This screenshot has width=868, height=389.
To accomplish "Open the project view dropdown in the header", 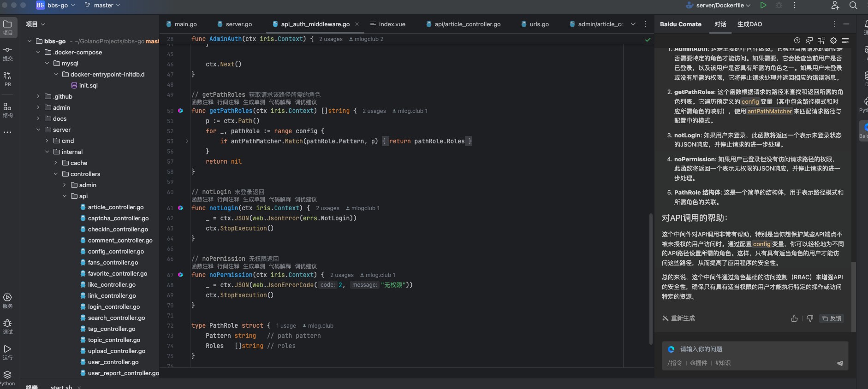I will [36, 24].
